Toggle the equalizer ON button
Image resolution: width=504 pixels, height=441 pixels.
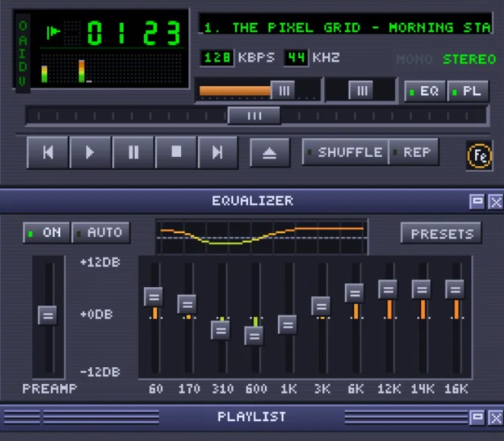(x=46, y=232)
